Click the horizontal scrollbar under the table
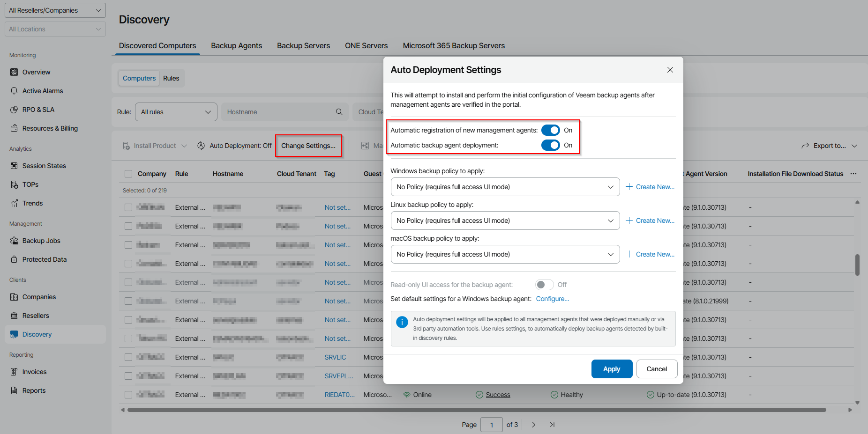Image resolution: width=868 pixels, height=434 pixels. [476, 410]
